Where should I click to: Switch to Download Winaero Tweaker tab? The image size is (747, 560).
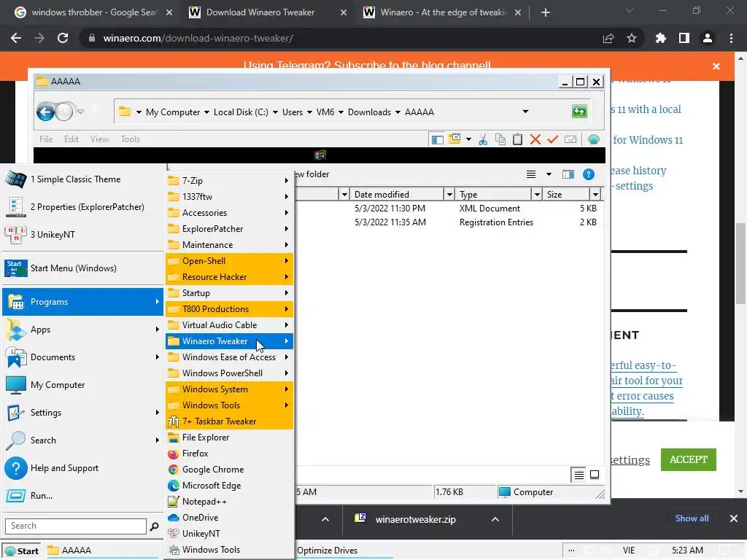pyautogui.click(x=260, y=12)
